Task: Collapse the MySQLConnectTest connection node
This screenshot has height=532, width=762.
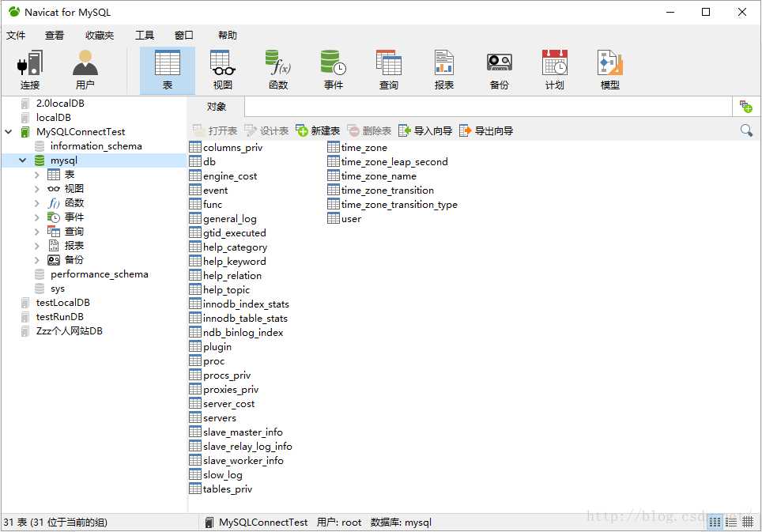Action: tap(8, 132)
